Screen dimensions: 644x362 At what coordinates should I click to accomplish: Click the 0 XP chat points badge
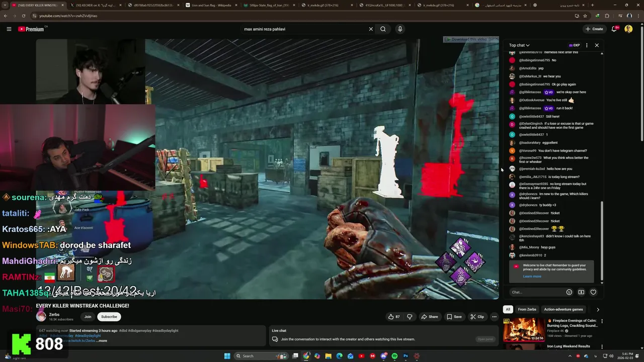tap(575, 45)
